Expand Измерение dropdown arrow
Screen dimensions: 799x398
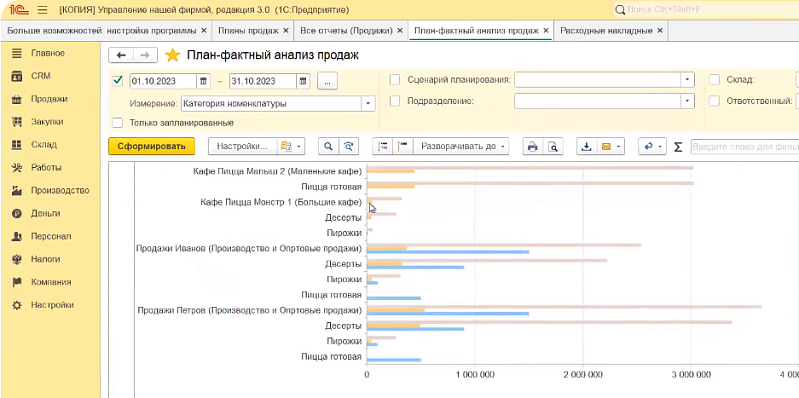coord(368,103)
